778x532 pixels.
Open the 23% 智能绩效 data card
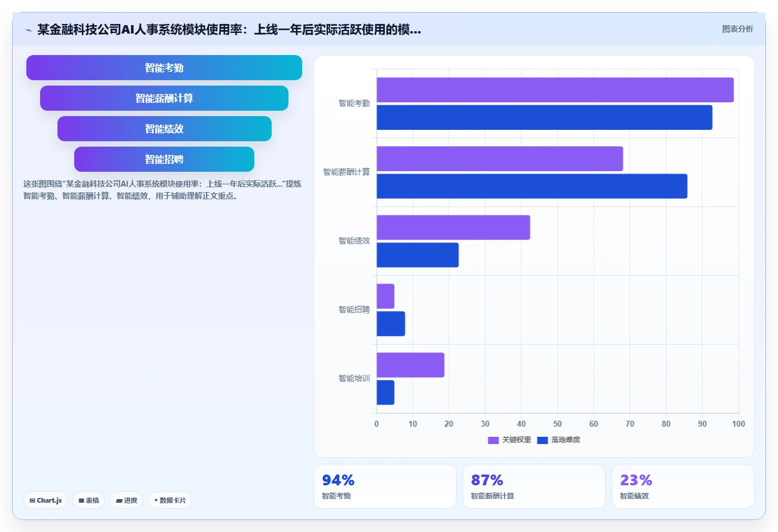pos(683,486)
